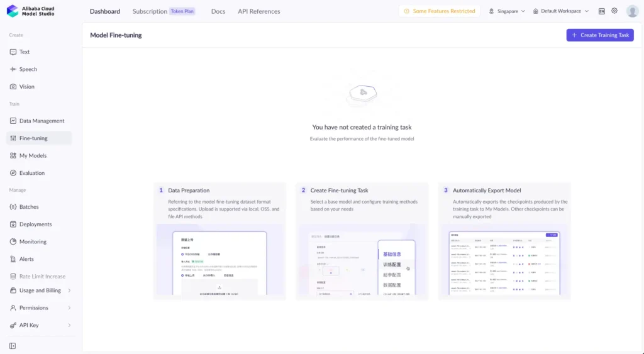
Task: Open Rate Limit Increase link
Action: (39, 277)
